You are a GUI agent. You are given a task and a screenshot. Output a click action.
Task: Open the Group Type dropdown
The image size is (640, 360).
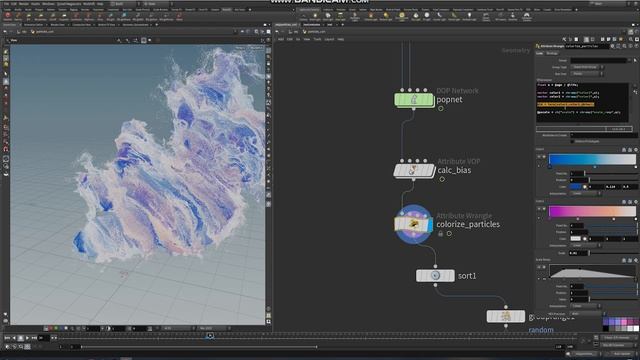click(587, 67)
